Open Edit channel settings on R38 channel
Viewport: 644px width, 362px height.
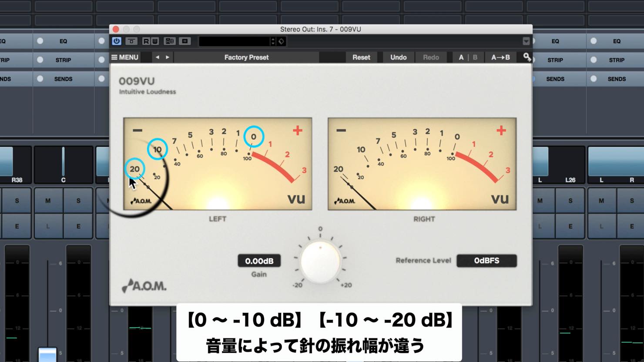[17, 226]
